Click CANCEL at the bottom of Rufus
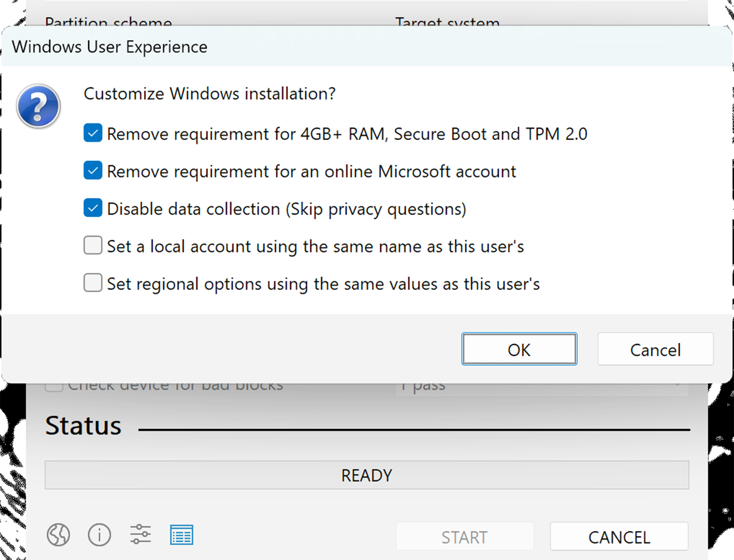 pyautogui.click(x=619, y=536)
